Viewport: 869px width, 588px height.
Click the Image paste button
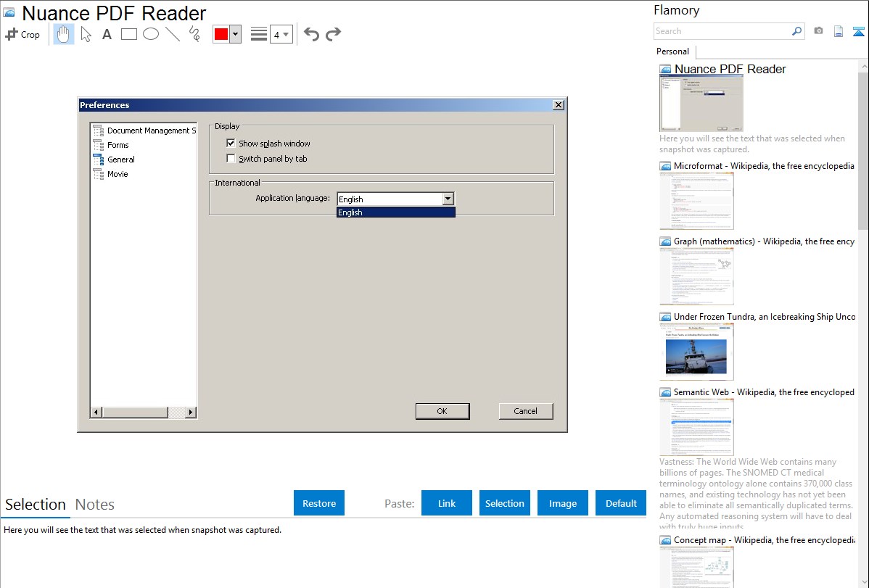(562, 503)
